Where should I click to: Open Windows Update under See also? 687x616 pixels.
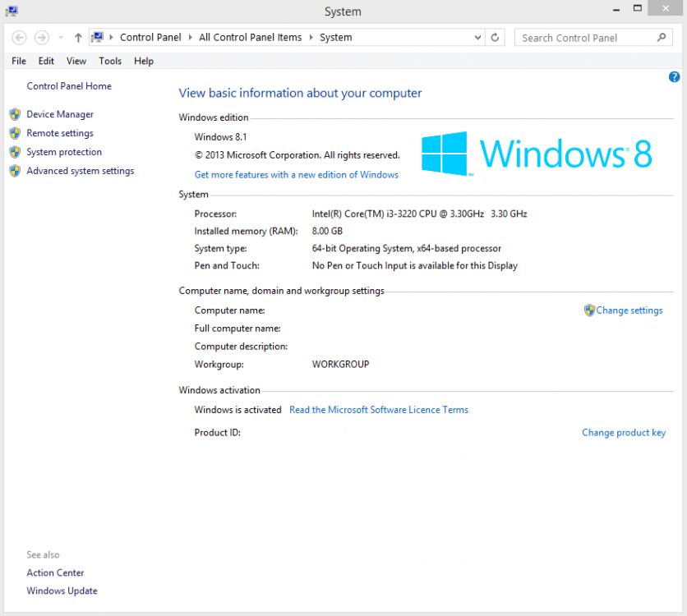(x=62, y=591)
